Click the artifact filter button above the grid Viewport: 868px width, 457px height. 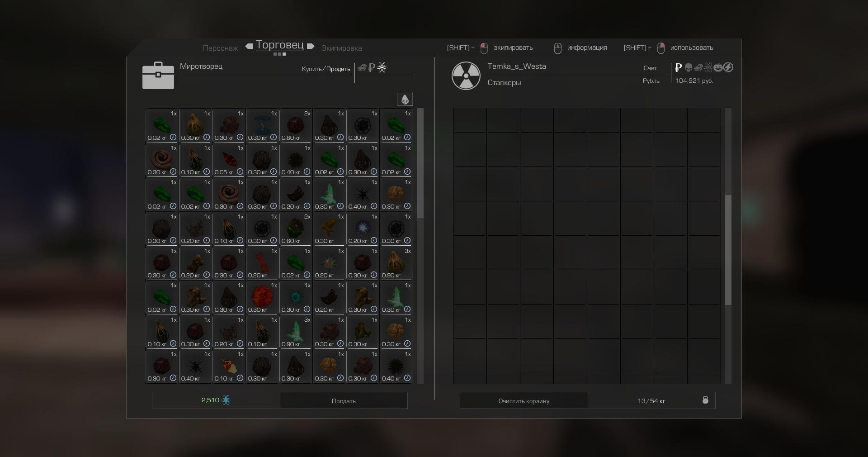405,99
